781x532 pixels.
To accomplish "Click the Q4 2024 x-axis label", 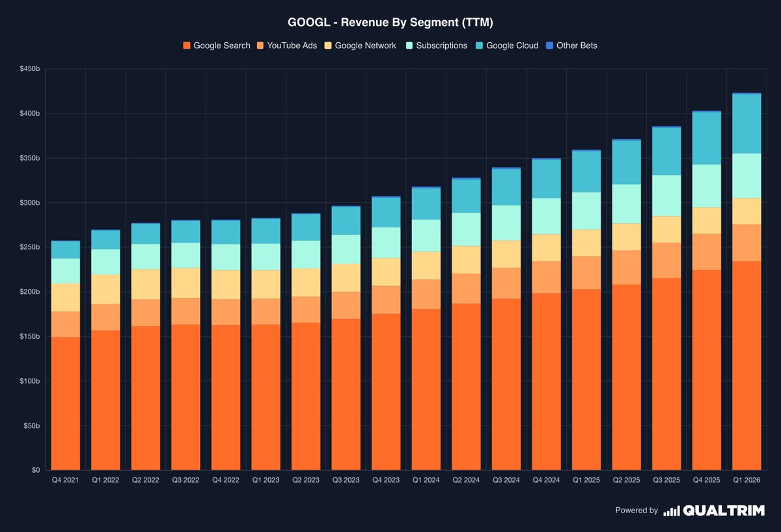I will 546,480.
